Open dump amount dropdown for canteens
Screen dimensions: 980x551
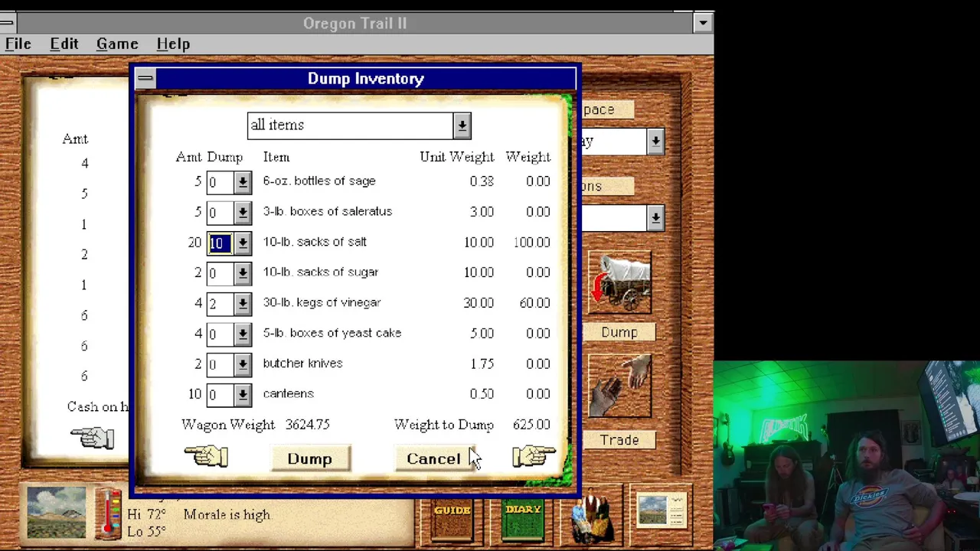243,395
